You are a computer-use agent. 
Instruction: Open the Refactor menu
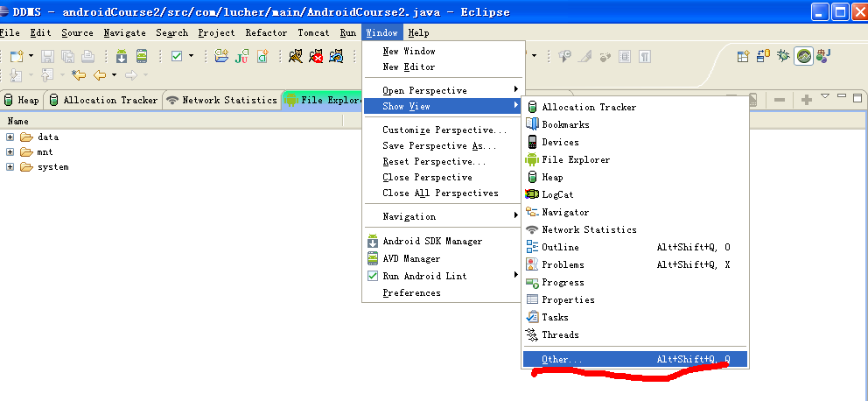[x=266, y=32]
